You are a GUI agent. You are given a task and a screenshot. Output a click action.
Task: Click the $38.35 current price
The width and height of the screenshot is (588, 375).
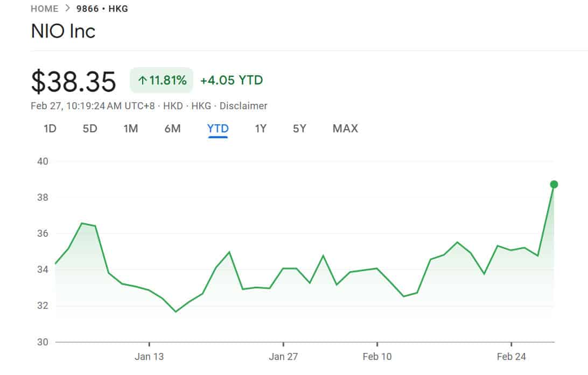click(x=73, y=82)
